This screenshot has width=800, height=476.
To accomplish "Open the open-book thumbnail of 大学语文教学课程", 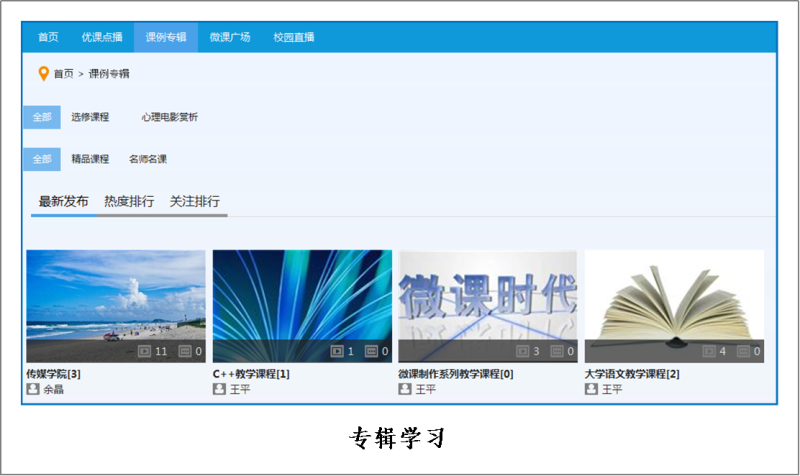I will tap(674, 306).
